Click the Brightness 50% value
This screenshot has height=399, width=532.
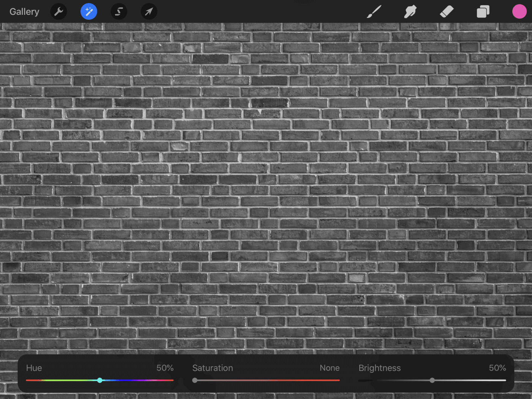(497, 368)
